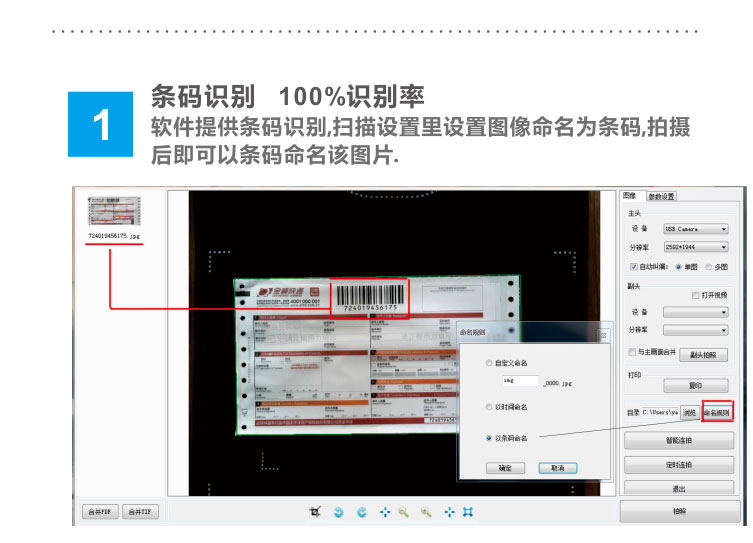Viewport: 753px width, 543px height.
Task: Open the secondary camera 设备 dropdown
Action: (x=696, y=313)
